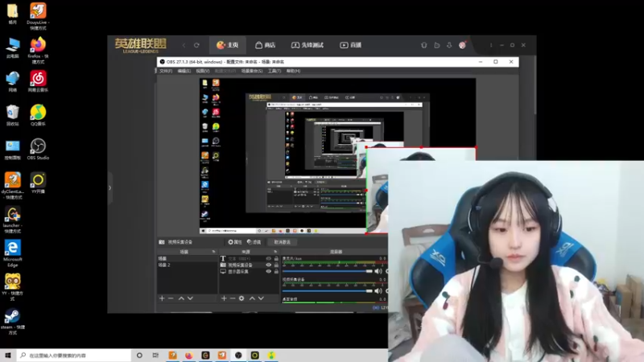Open Scenes panel dock options icon

213,252
